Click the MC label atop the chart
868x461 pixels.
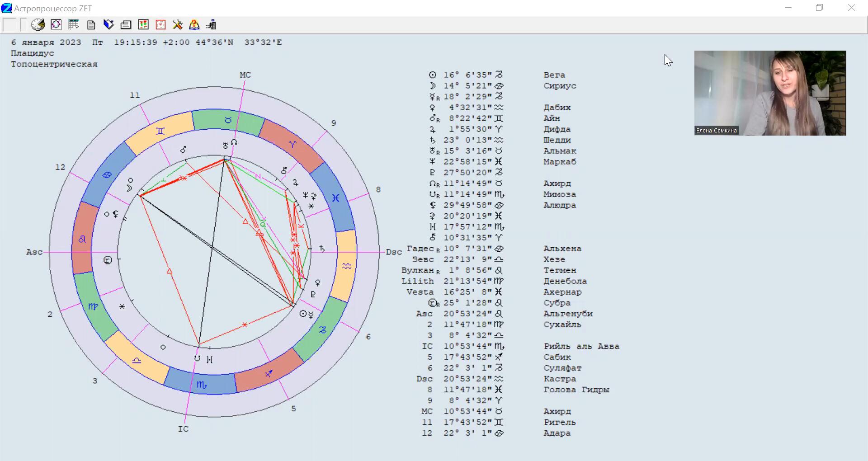tap(245, 75)
